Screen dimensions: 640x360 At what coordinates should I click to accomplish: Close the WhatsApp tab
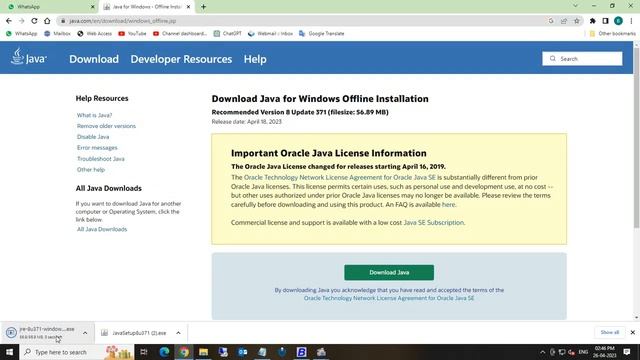(92, 7)
